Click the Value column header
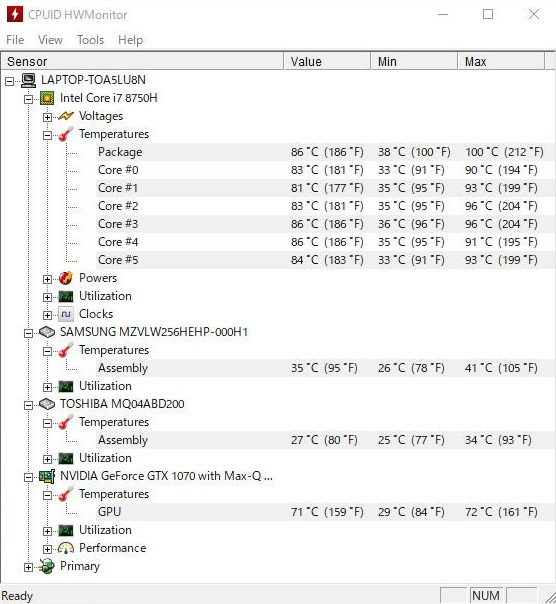 [x=327, y=62]
